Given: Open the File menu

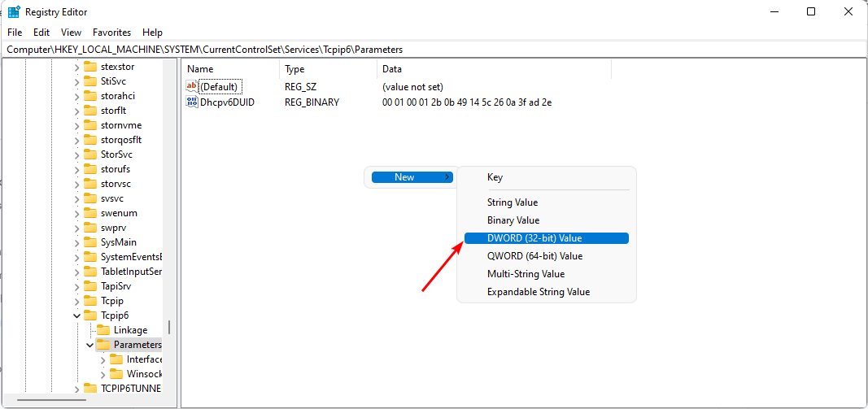Looking at the screenshot, I should [x=15, y=33].
